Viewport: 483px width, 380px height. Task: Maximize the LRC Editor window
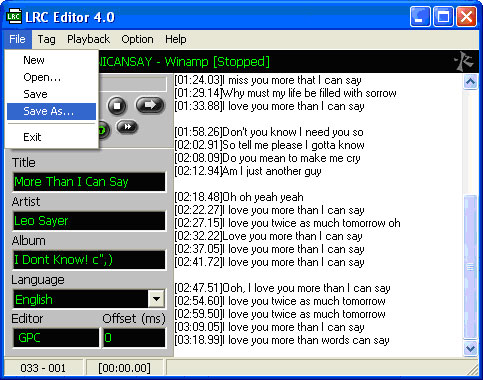click(x=443, y=16)
